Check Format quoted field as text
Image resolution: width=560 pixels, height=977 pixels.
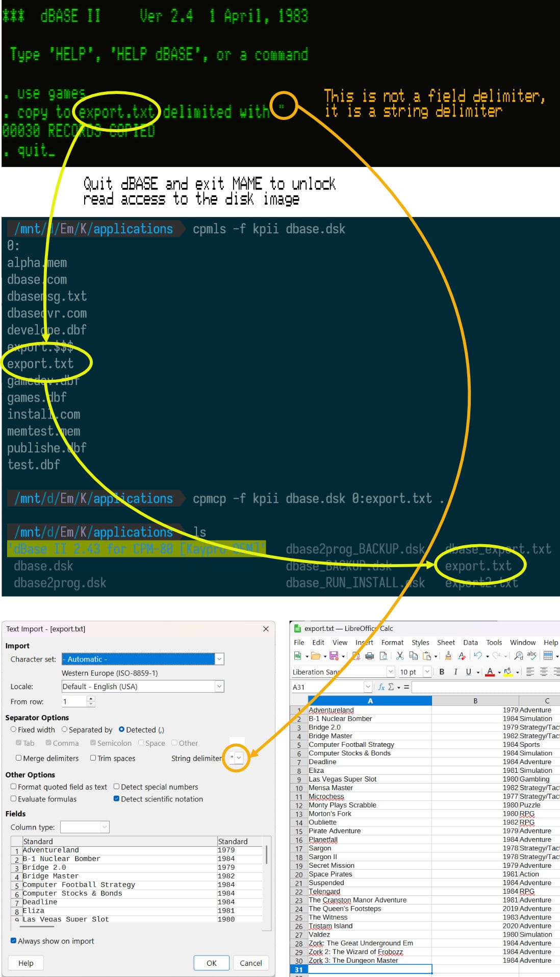coord(14,787)
